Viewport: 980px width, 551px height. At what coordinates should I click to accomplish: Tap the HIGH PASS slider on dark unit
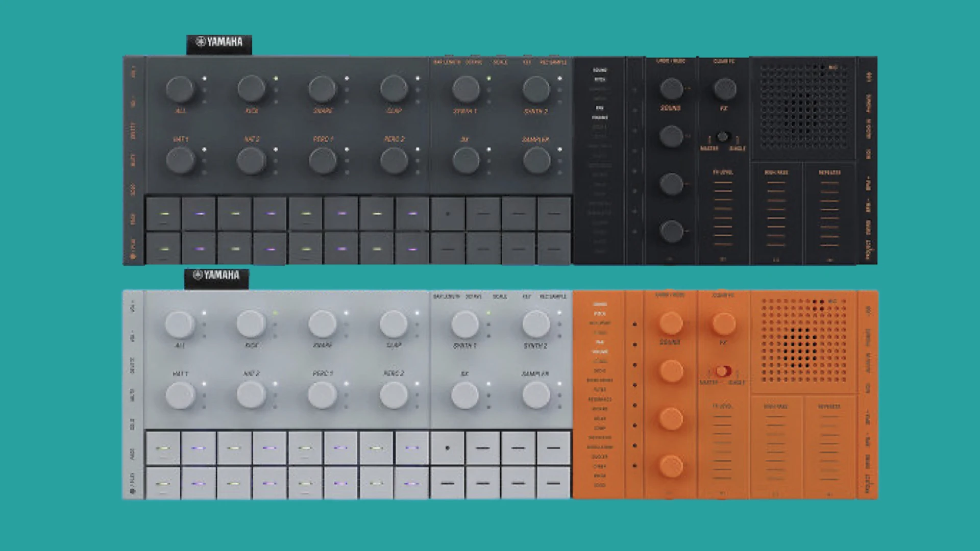pos(776,213)
